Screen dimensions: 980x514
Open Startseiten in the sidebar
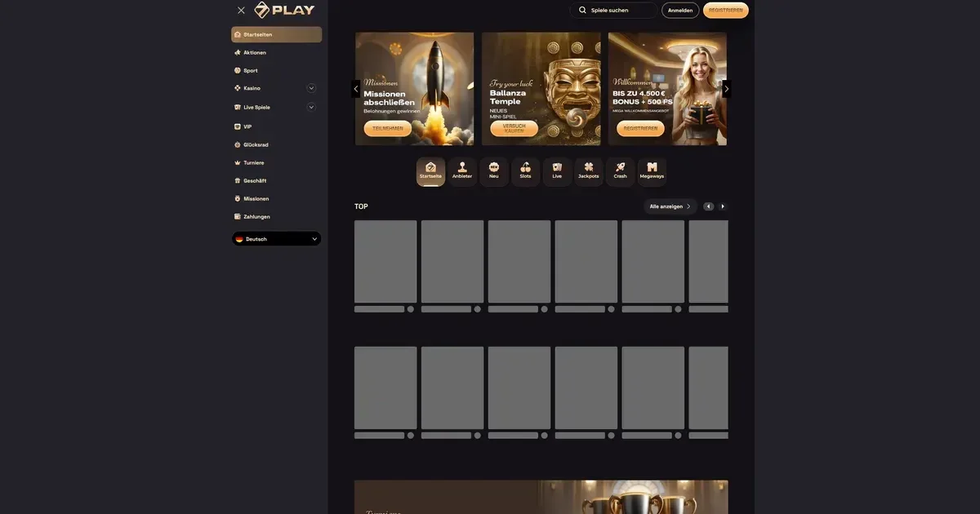(x=276, y=34)
